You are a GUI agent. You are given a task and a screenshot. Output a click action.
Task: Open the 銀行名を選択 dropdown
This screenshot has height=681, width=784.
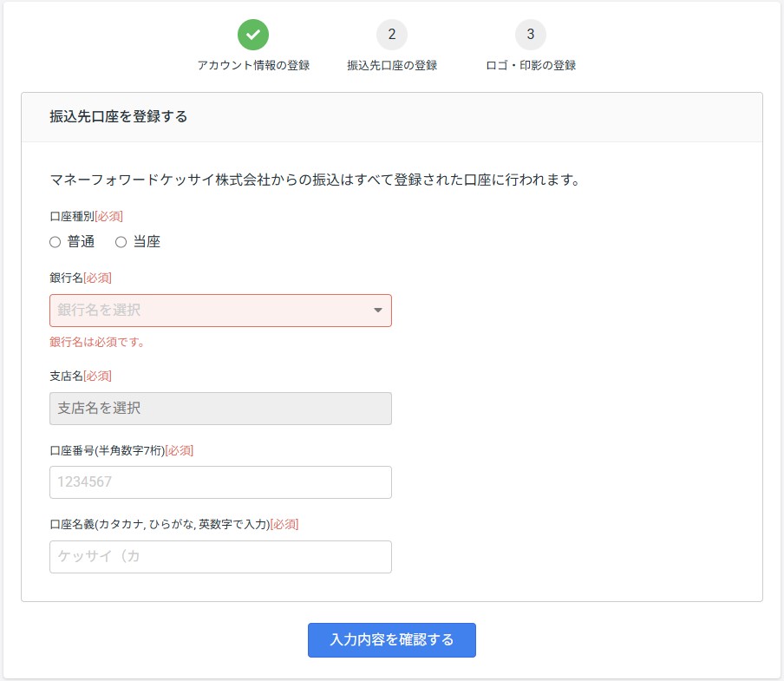(x=220, y=311)
